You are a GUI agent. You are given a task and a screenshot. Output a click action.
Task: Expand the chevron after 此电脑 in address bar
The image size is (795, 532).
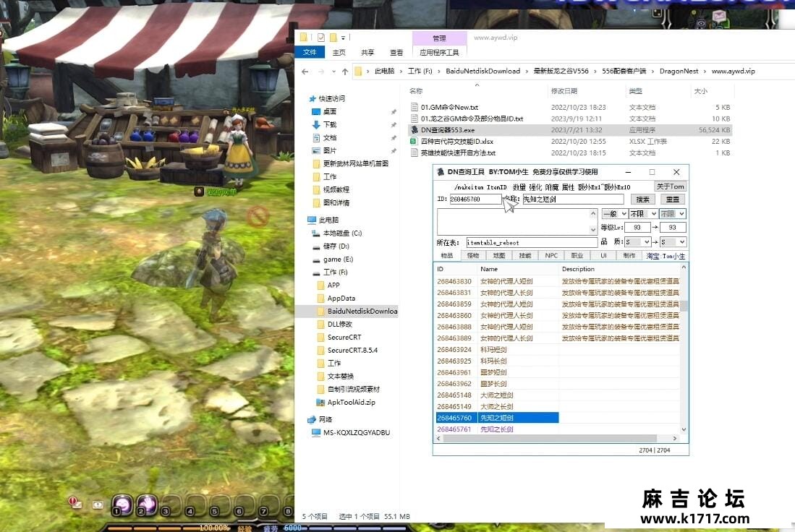pyautogui.click(x=401, y=72)
